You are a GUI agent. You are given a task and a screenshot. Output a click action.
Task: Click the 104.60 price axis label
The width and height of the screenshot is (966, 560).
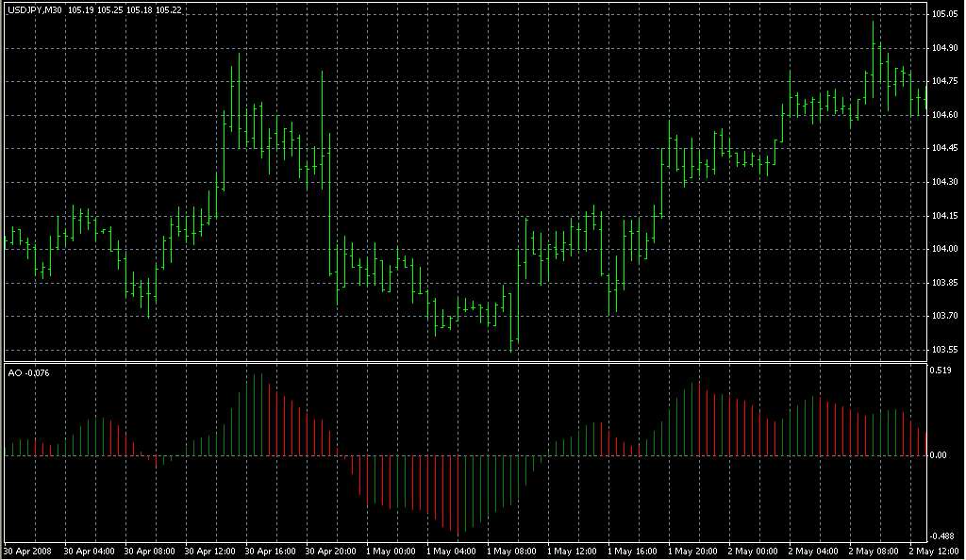click(944, 115)
